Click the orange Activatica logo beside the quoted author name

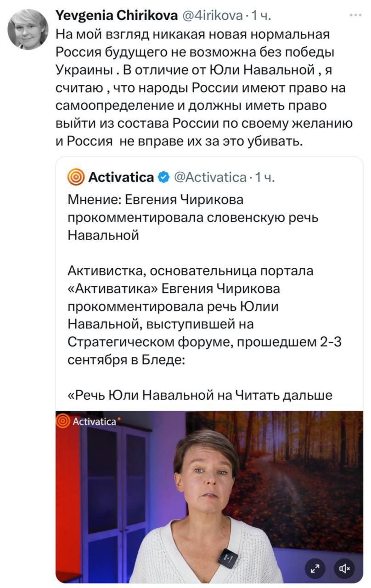tap(76, 177)
